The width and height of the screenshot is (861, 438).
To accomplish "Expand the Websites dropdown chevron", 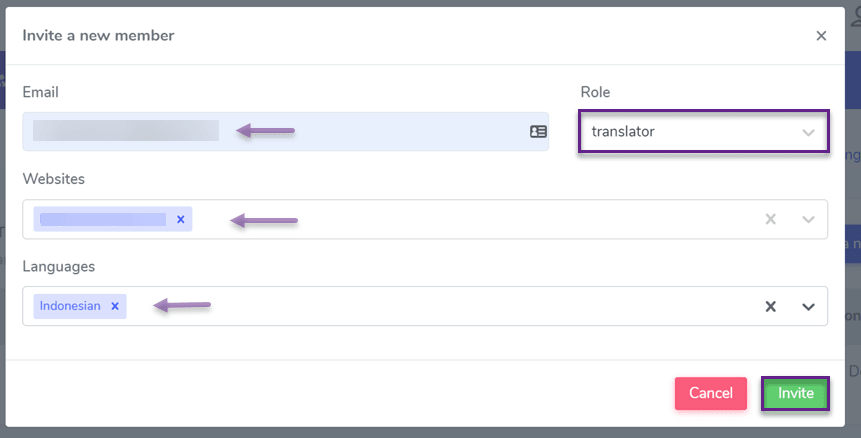I will 808,220.
